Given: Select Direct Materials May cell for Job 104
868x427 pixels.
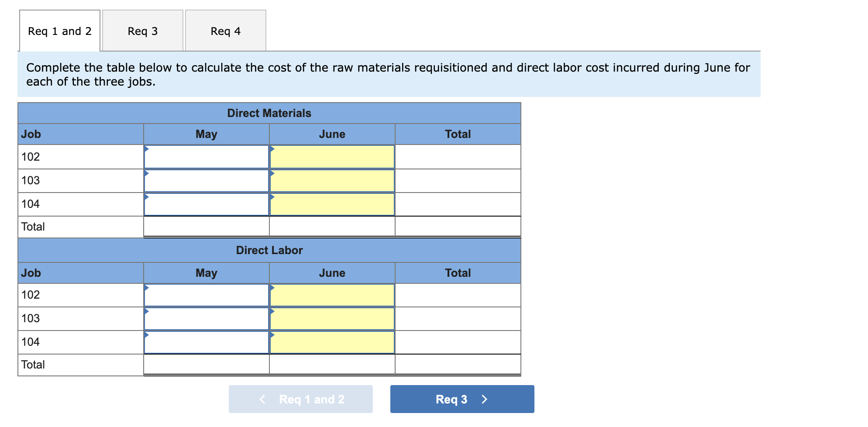Looking at the screenshot, I should point(207,204).
